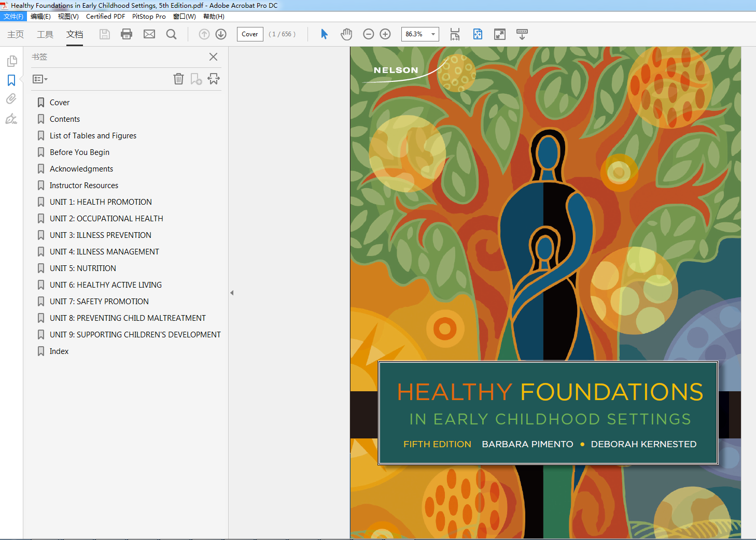The height and width of the screenshot is (540, 756).
Task: Open the 帮助(H) menu
Action: pos(214,17)
